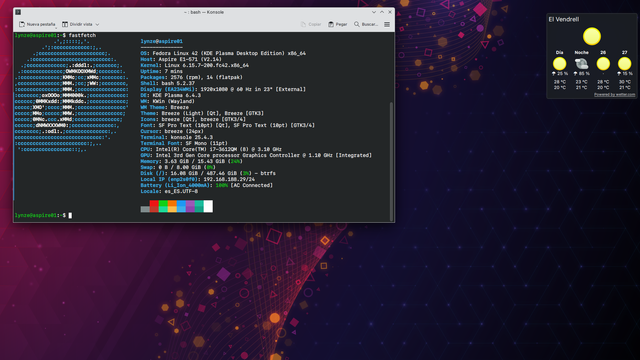
Task: Open a new tab with Nueva pestaña
Action: tap(37, 24)
